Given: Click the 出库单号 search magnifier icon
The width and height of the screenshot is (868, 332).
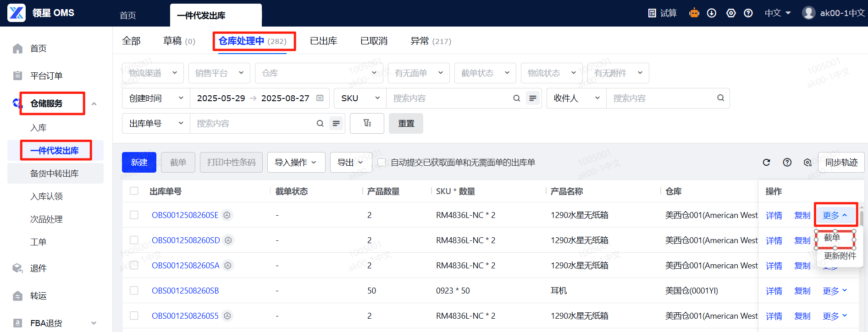Looking at the screenshot, I should 320,123.
